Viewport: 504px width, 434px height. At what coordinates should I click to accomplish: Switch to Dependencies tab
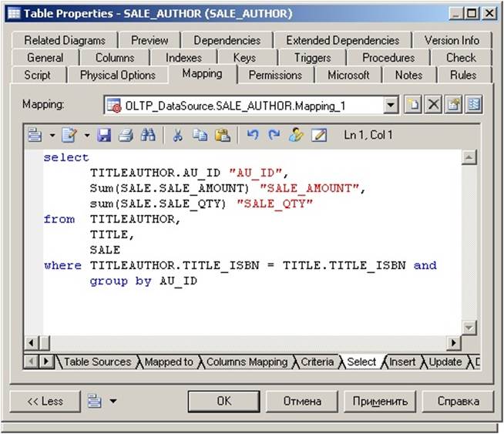click(x=227, y=41)
